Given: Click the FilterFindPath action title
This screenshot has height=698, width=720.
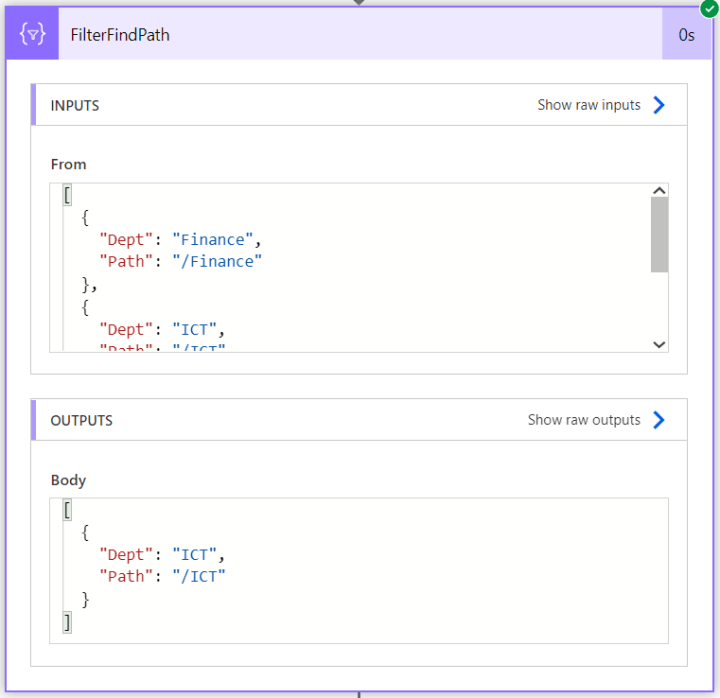Looking at the screenshot, I should [120, 35].
